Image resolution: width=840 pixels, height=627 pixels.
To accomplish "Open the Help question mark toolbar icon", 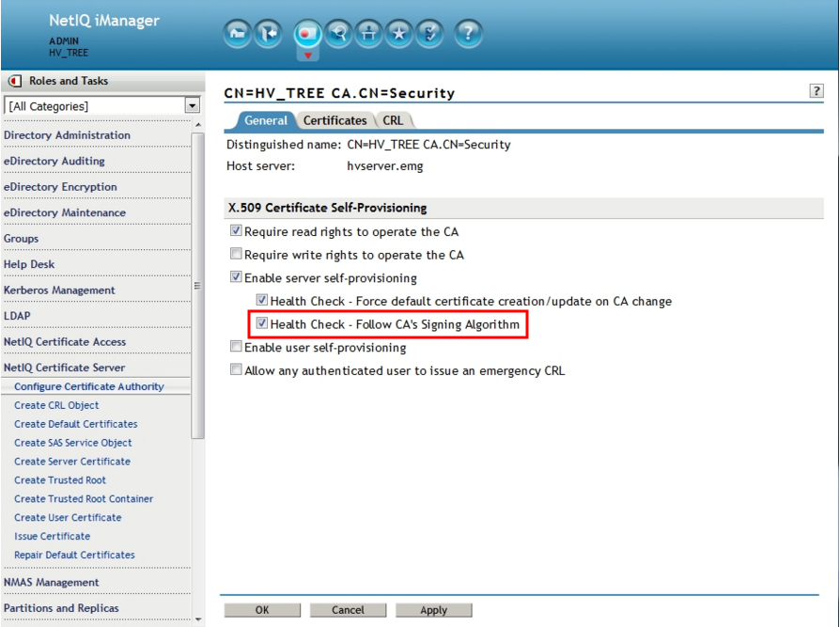I will [x=468, y=34].
